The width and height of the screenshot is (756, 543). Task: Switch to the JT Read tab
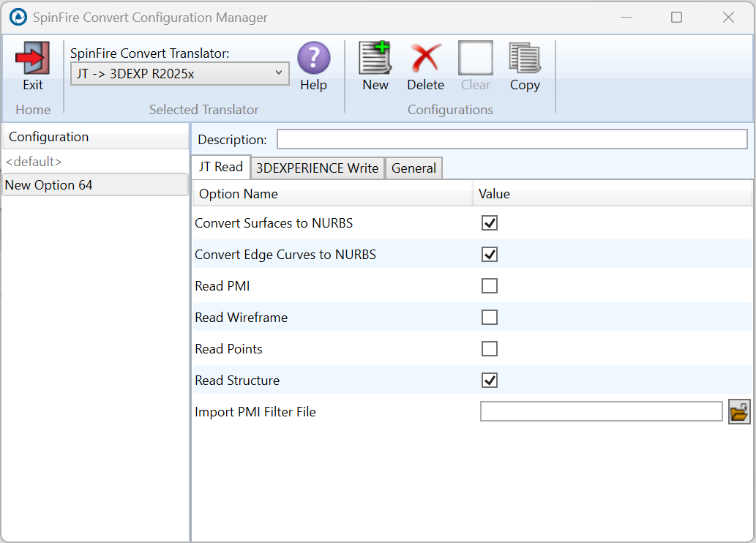[221, 167]
